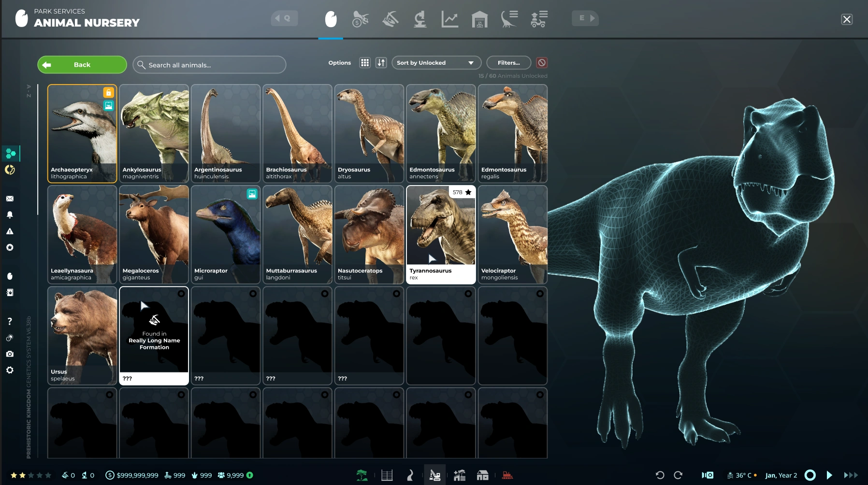This screenshot has height=485, width=868.
Task: Open the warning alerts sidebar icon
Action: click(x=10, y=231)
